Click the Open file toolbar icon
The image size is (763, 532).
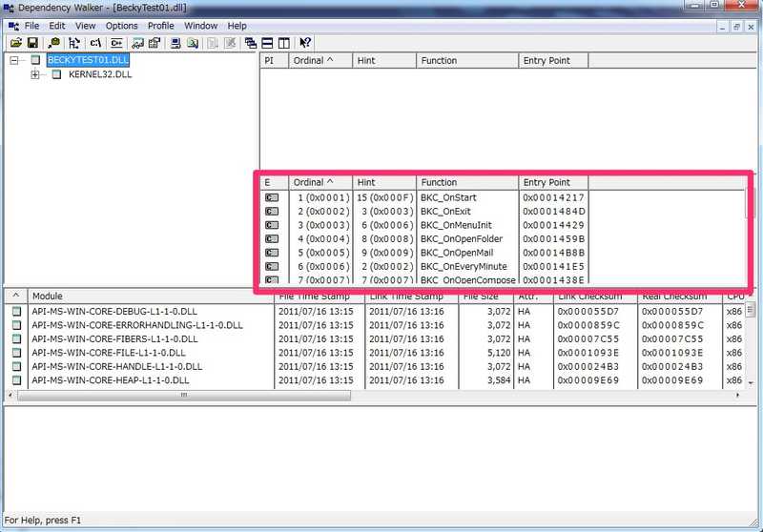click(15, 43)
